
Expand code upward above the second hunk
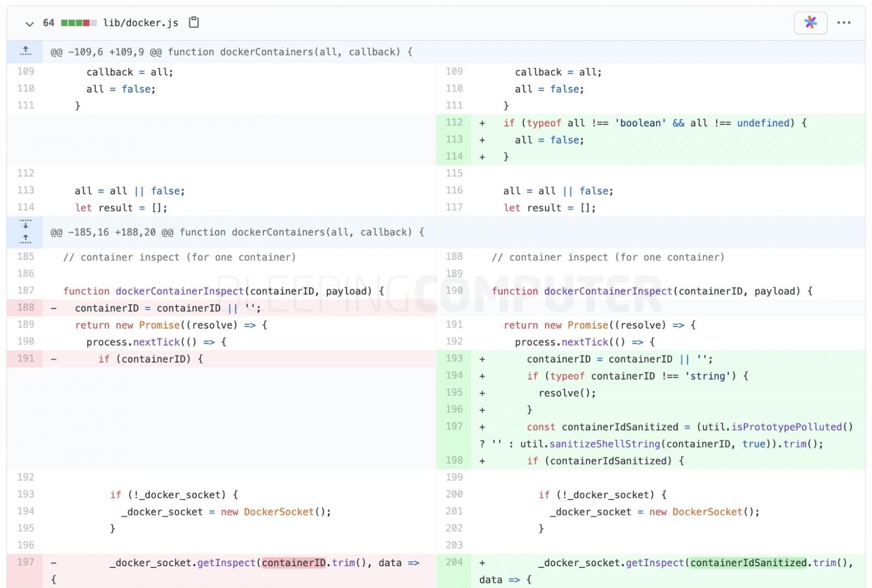[x=25, y=238]
